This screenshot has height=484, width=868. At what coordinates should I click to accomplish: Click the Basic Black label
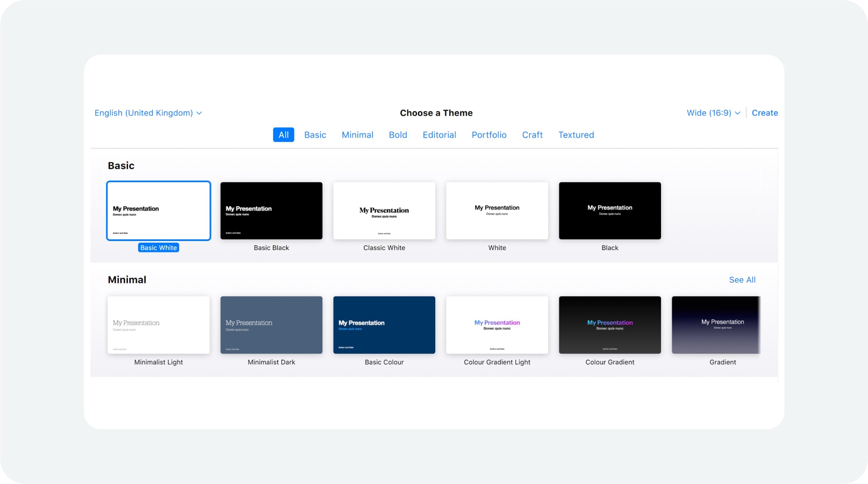pos(271,248)
